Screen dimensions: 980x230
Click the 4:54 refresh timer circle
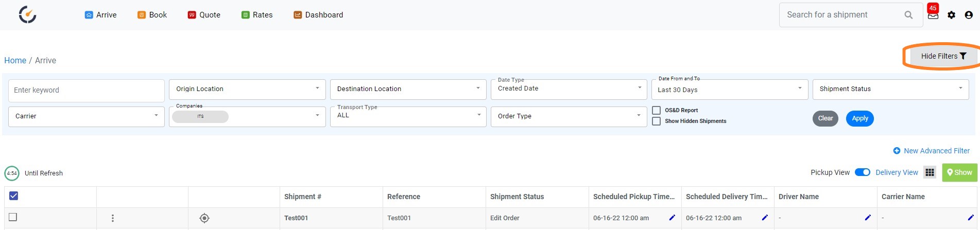tap(12, 173)
